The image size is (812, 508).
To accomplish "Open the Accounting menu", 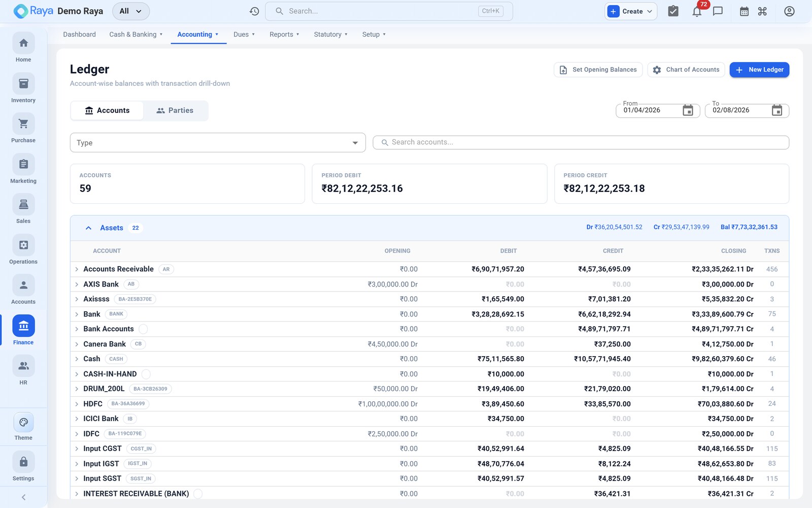I will [198, 35].
